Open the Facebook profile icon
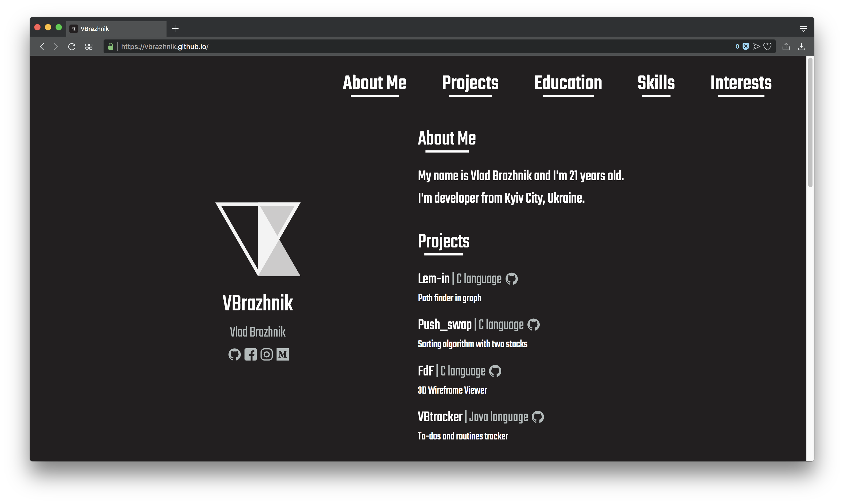The width and height of the screenshot is (844, 504). pyautogui.click(x=251, y=355)
